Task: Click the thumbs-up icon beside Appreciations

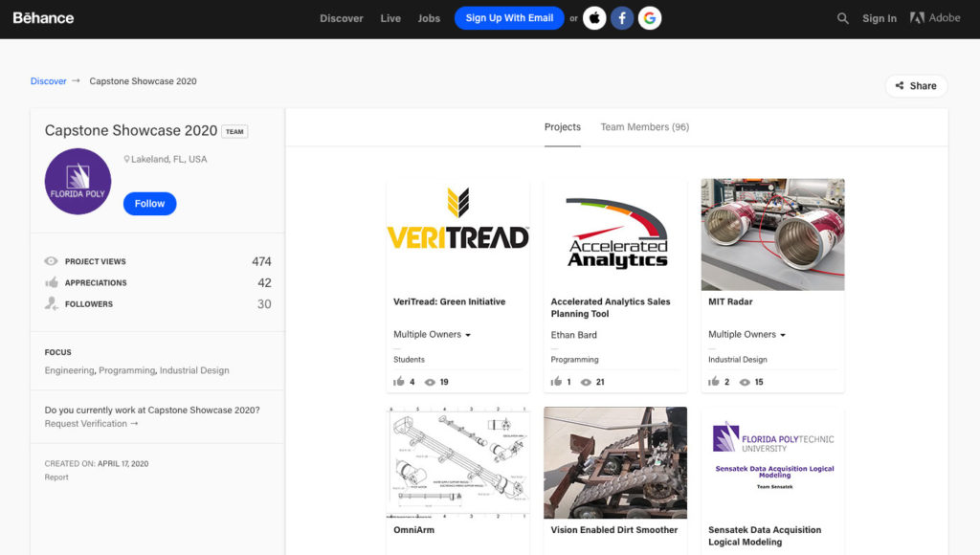Action: tap(52, 282)
